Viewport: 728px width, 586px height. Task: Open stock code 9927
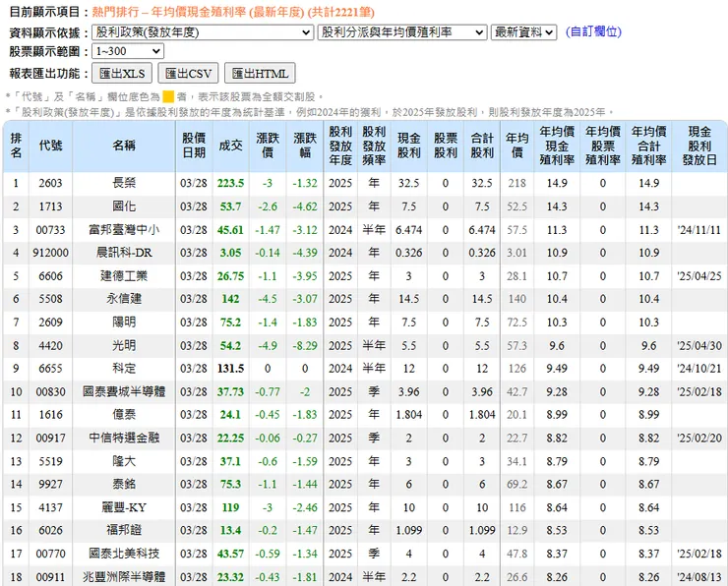click(x=50, y=485)
